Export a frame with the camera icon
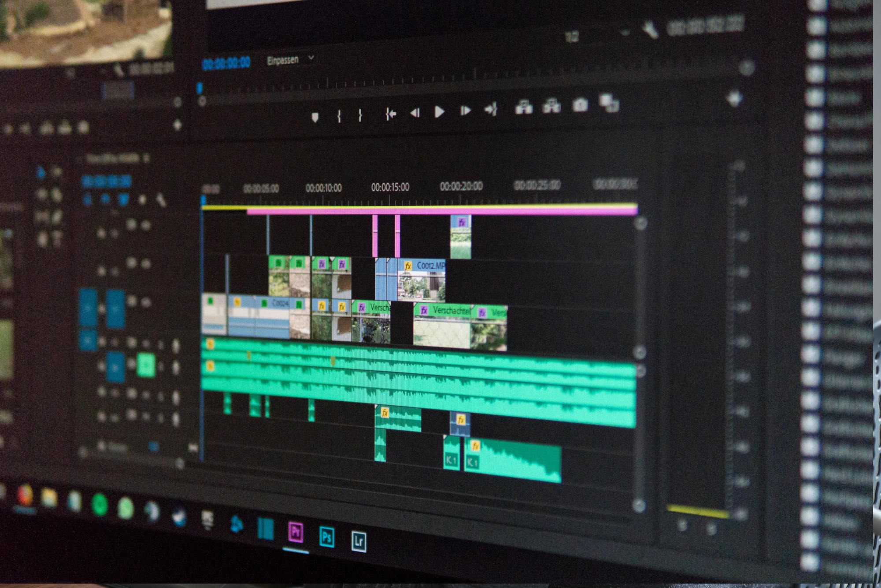 click(x=580, y=105)
